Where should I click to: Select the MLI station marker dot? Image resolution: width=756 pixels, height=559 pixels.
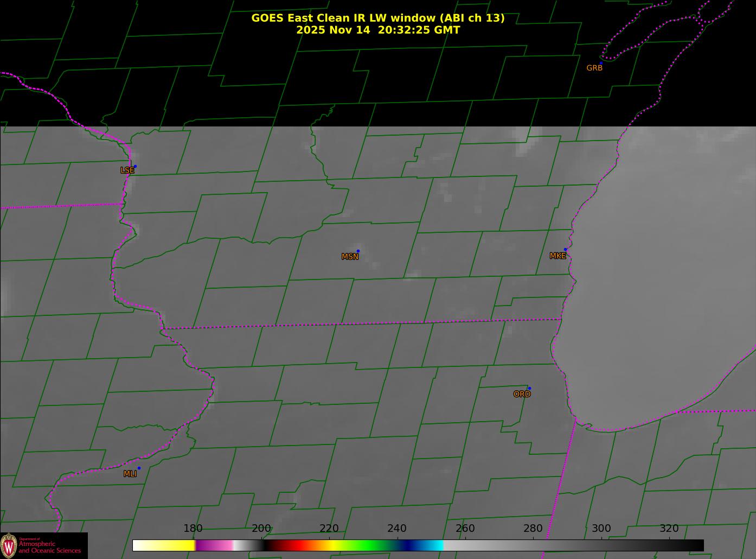(x=139, y=468)
